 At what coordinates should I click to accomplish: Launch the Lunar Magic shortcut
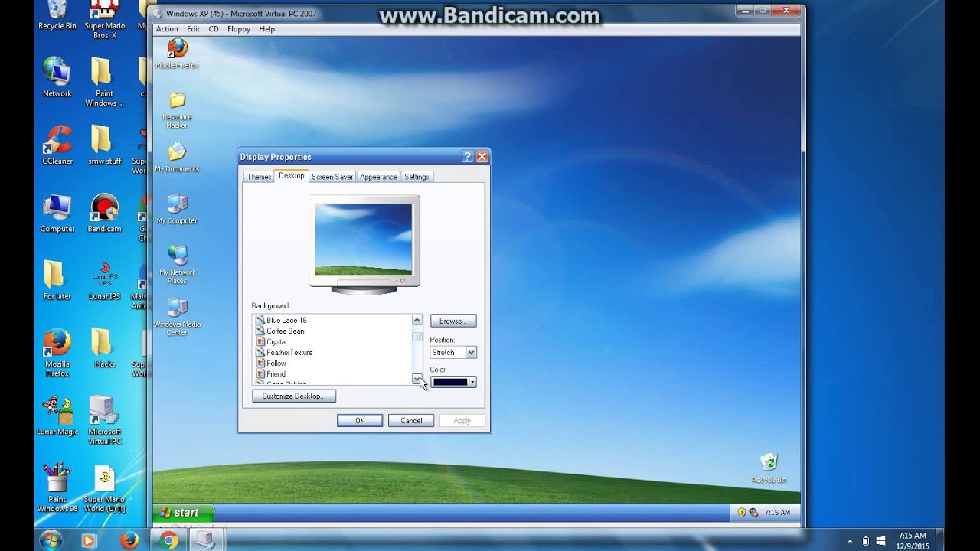[x=57, y=416]
